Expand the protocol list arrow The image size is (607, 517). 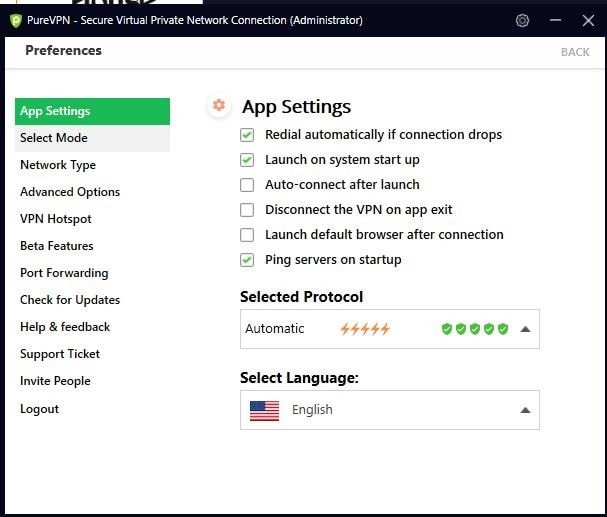(x=525, y=329)
